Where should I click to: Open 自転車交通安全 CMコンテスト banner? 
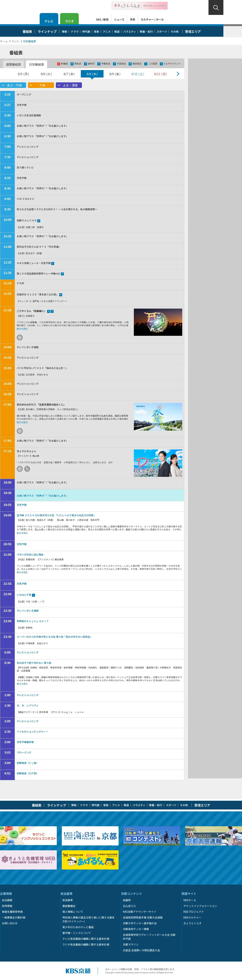[x=152, y=836]
